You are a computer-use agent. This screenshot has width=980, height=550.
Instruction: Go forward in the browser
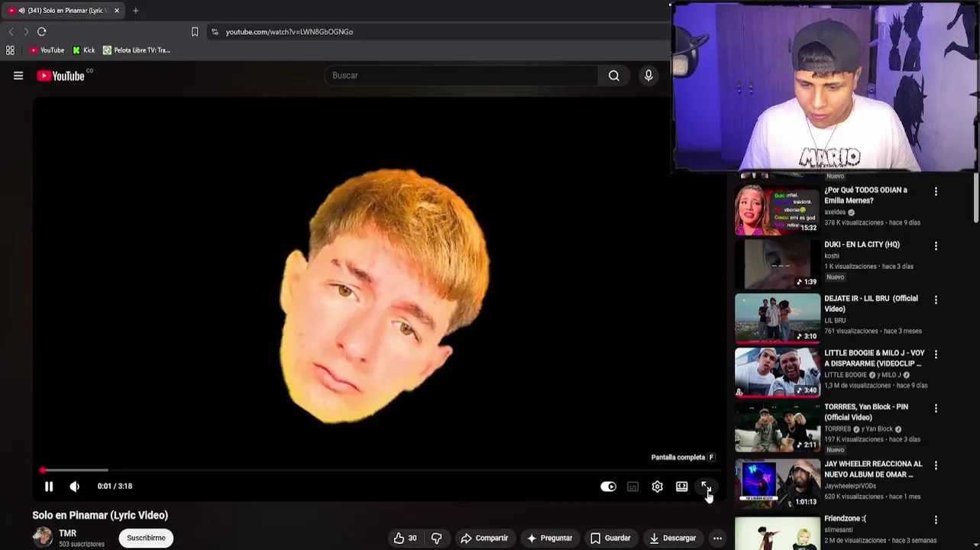[26, 31]
